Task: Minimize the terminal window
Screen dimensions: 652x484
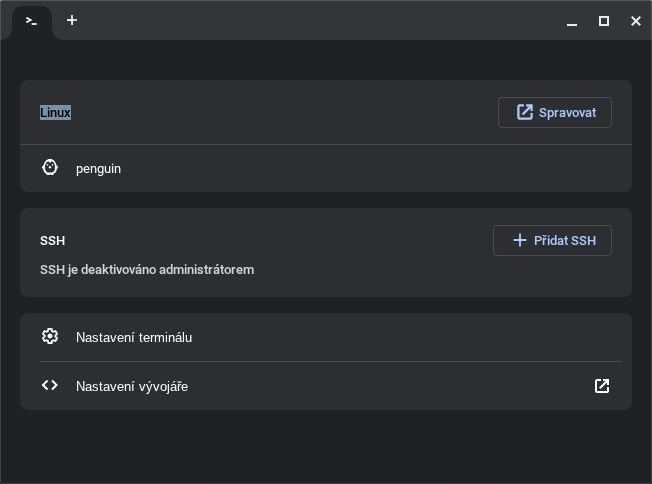Action: tap(572, 21)
